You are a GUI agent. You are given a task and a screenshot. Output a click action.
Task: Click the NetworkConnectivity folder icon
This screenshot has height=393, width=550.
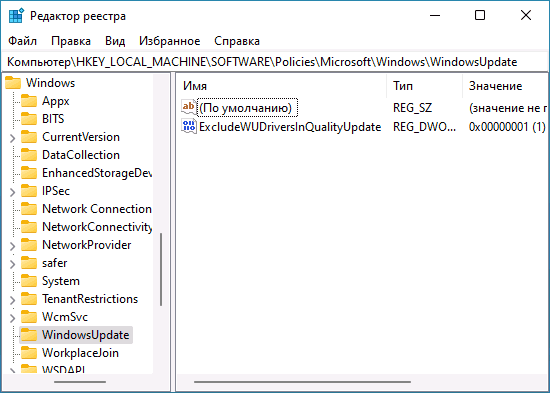coord(29,227)
